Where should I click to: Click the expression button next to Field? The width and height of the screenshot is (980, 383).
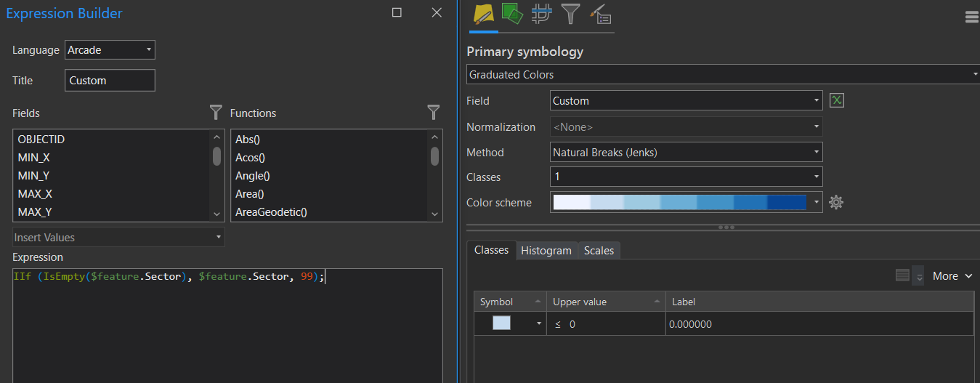tap(837, 100)
